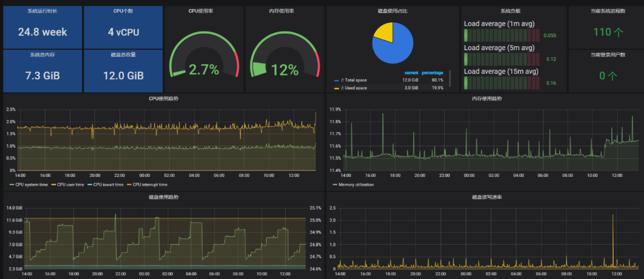The height and width of the screenshot is (279, 644).
Task: Click the 110 个 process count value
Action: (608, 32)
